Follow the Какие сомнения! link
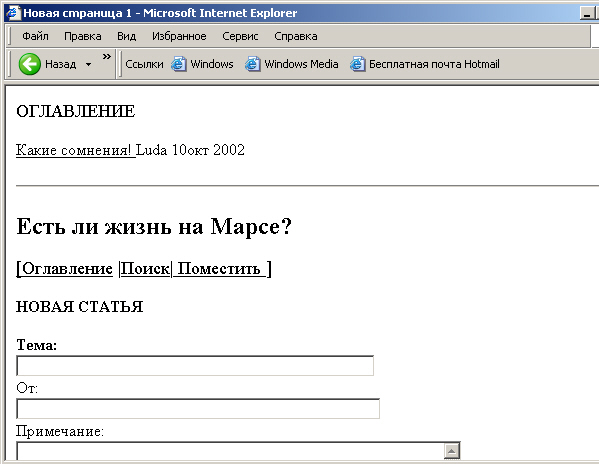The image size is (599, 464). pos(76,150)
